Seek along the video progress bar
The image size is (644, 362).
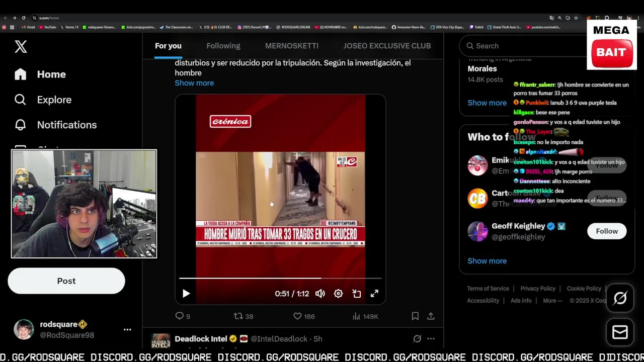coord(280,278)
